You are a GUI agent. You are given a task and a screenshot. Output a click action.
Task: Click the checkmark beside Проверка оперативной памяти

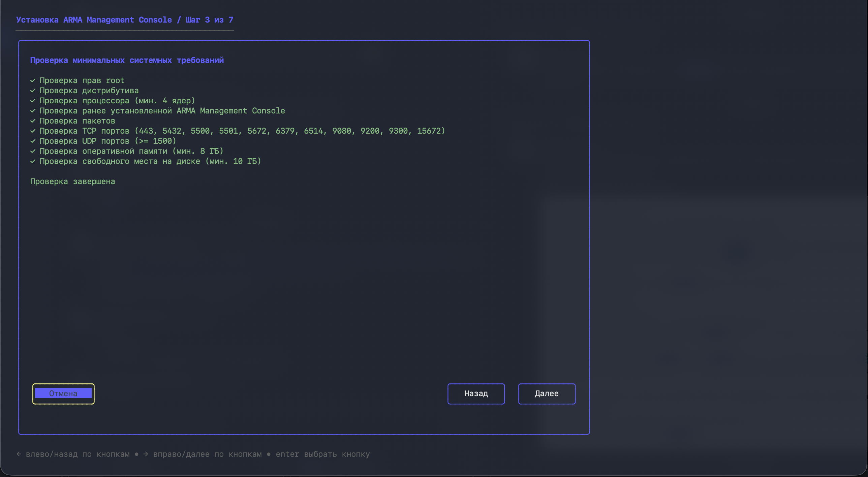pos(33,151)
